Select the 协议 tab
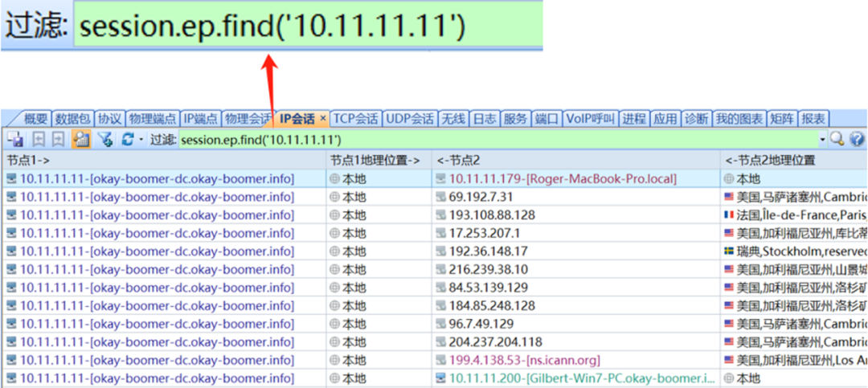Image resolution: width=868 pixels, height=388 pixels. tap(109, 118)
